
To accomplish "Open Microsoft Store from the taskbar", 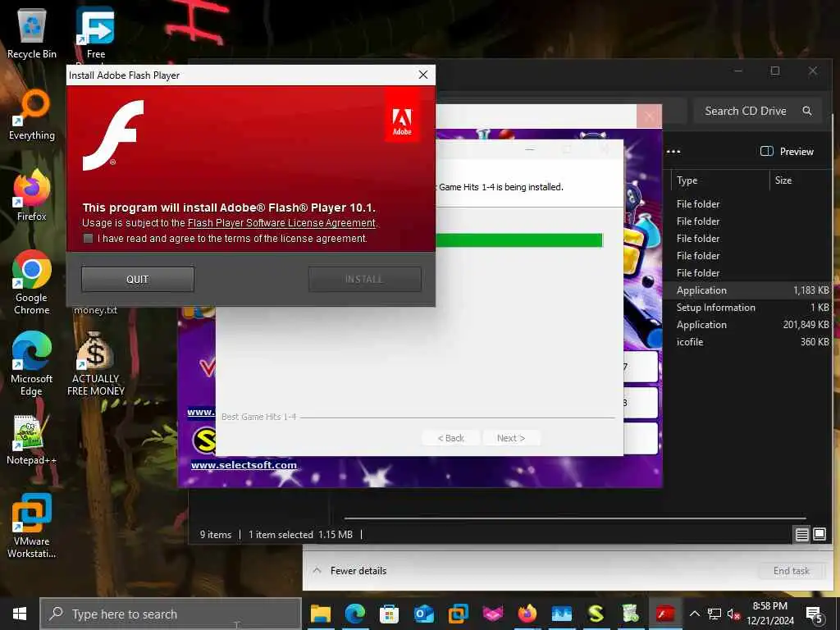I will [x=389, y=614].
